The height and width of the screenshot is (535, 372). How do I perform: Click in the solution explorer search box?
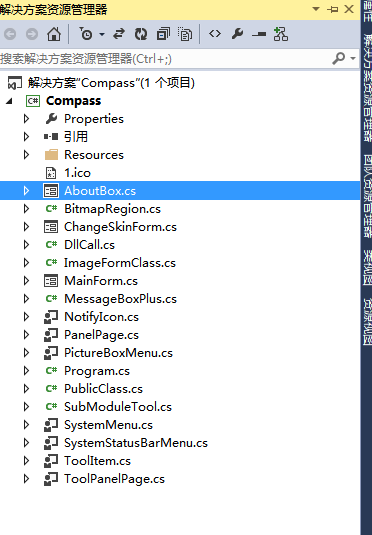click(x=164, y=59)
